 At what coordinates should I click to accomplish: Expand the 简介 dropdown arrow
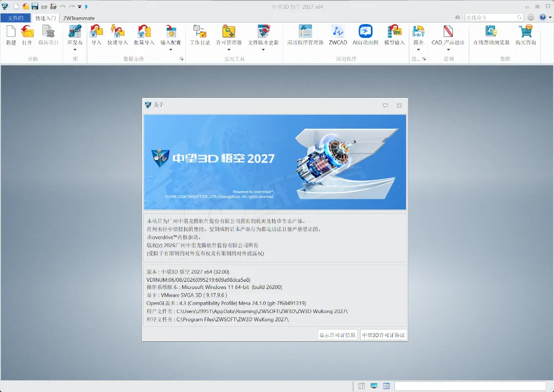point(419,50)
